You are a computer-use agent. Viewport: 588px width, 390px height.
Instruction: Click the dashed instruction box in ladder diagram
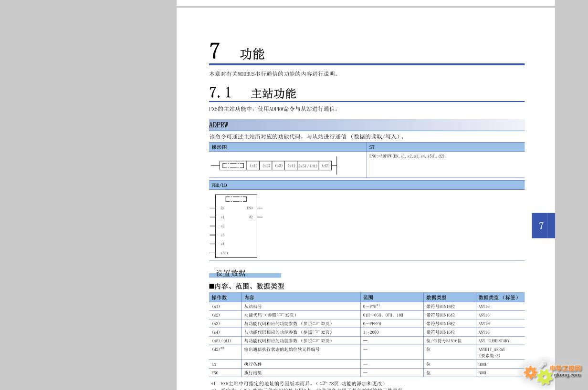[233, 166]
